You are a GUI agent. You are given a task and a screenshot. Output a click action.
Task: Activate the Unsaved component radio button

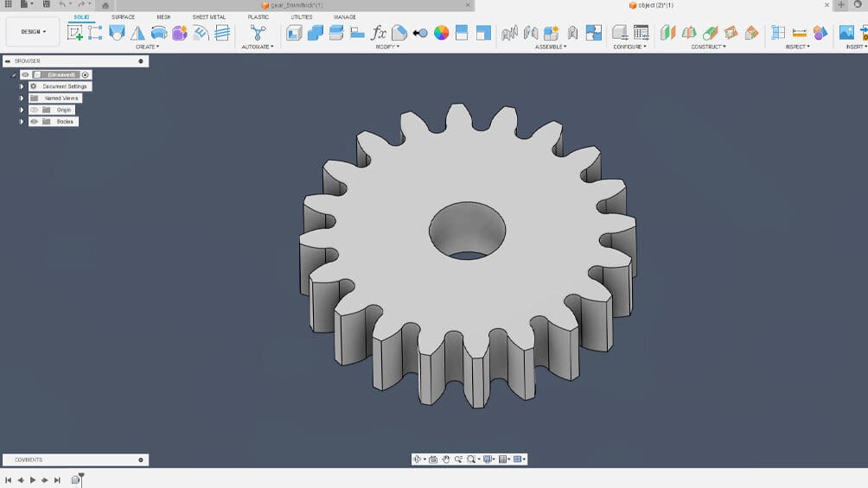(x=86, y=74)
